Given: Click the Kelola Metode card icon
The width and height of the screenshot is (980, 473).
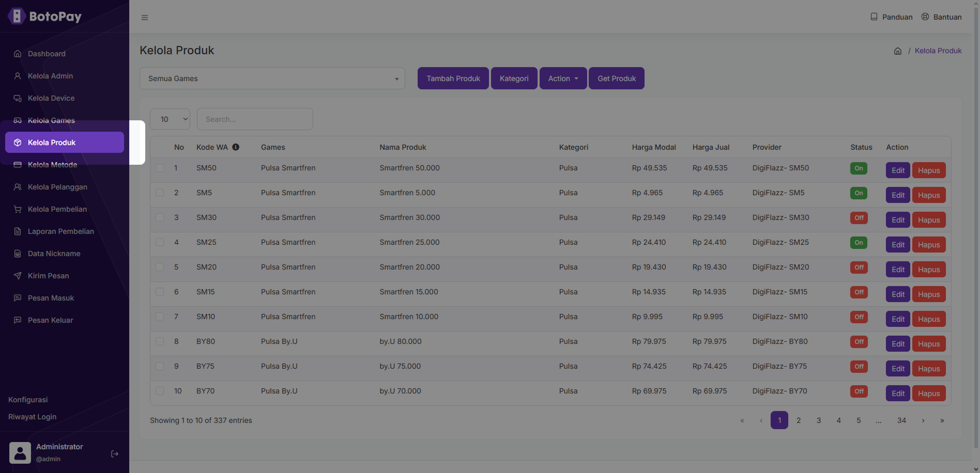Looking at the screenshot, I should click(x=18, y=165).
